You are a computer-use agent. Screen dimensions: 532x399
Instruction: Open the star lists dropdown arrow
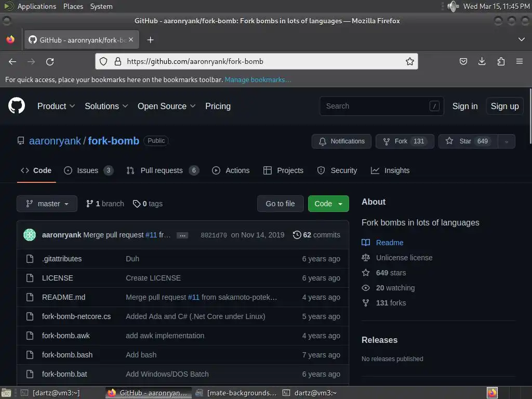[x=507, y=141]
